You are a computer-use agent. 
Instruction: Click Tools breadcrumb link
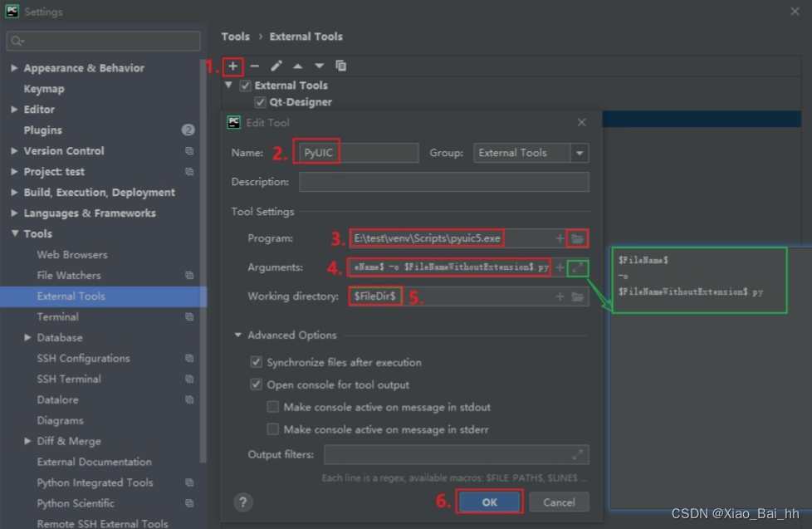[x=236, y=37]
